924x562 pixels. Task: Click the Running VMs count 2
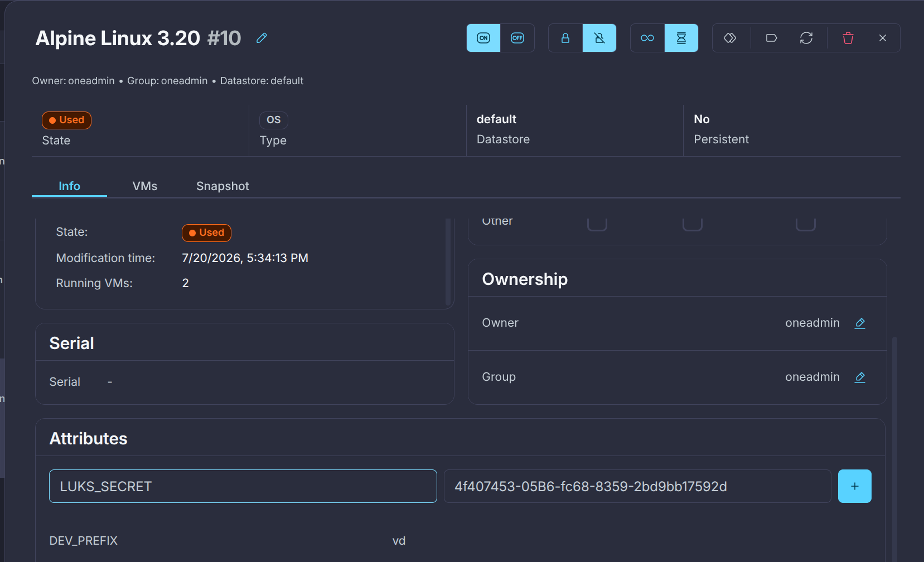click(185, 283)
